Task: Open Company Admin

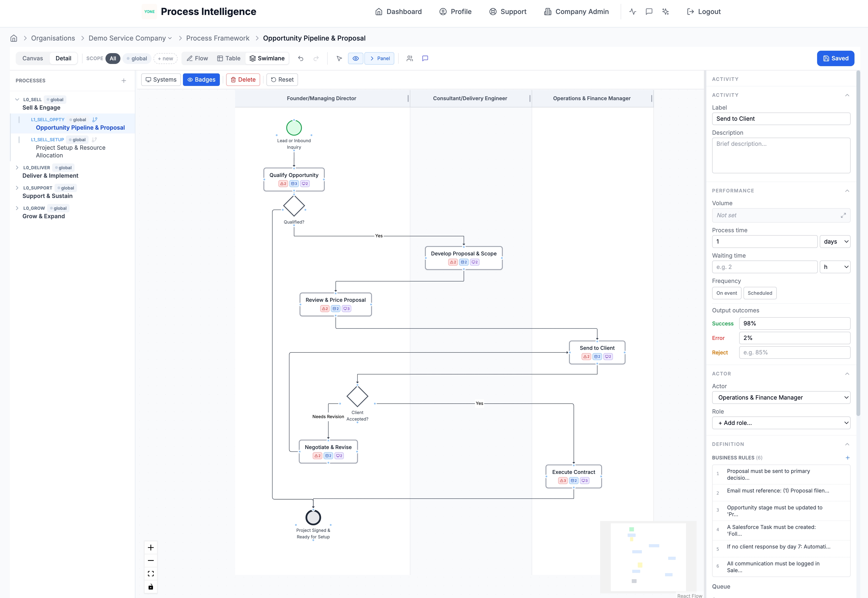Action: pos(577,12)
